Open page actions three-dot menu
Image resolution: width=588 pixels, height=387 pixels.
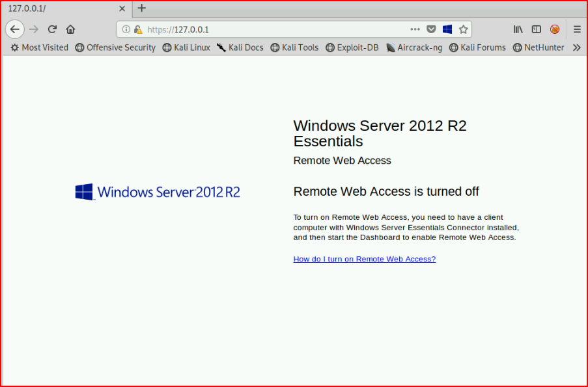tap(415, 29)
